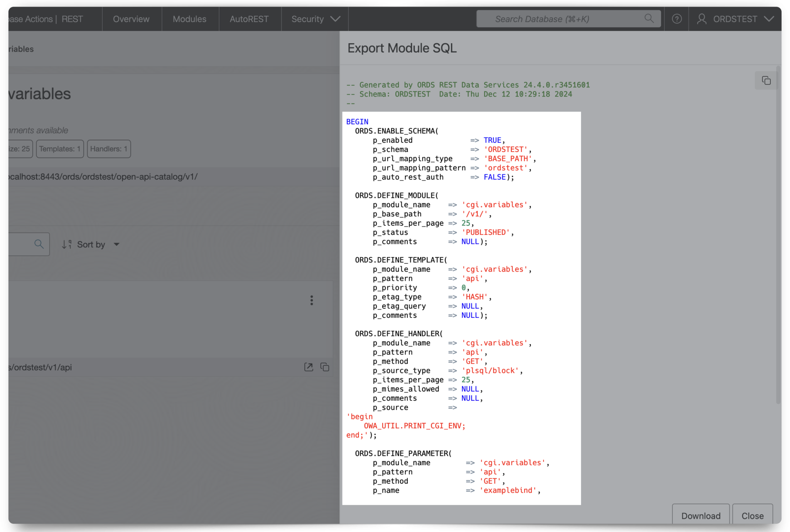Click the OWA_UTIL.PRINT_CGI_ENV; source line
The height and width of the screenshot is (532, 790).
click(x=415, y=426)
